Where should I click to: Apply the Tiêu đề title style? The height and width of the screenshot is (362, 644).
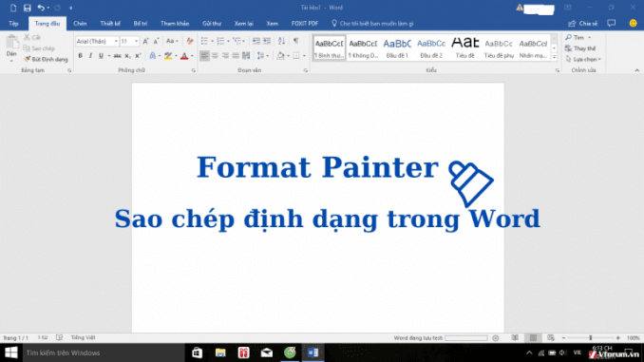[x=464, y=48]
